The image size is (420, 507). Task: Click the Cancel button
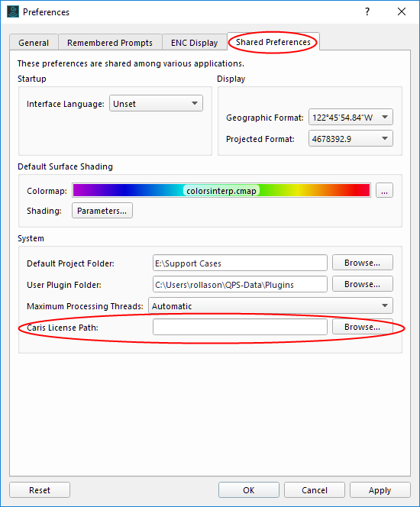point(315,490)
